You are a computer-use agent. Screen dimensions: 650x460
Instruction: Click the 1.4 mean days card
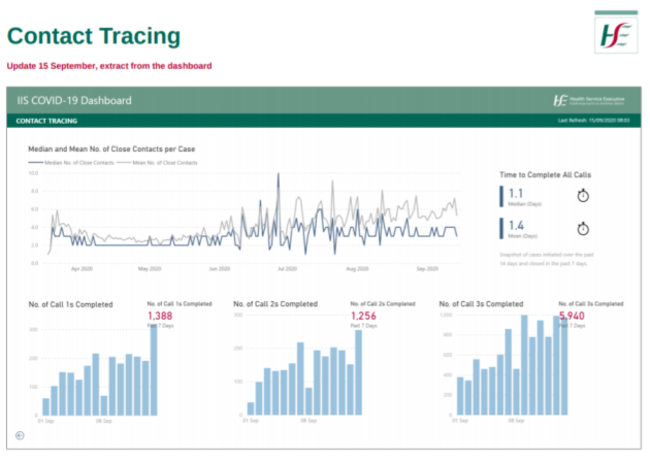point(518,229)
